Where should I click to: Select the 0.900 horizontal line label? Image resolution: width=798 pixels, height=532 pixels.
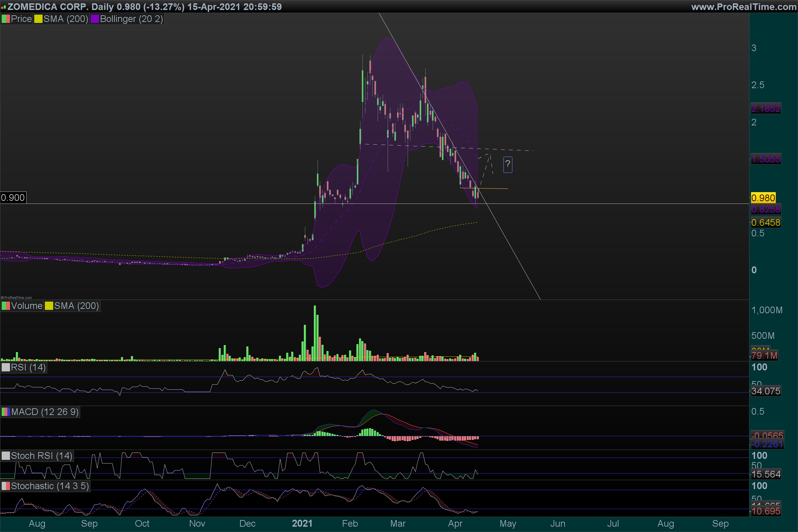tap(13, 198)
